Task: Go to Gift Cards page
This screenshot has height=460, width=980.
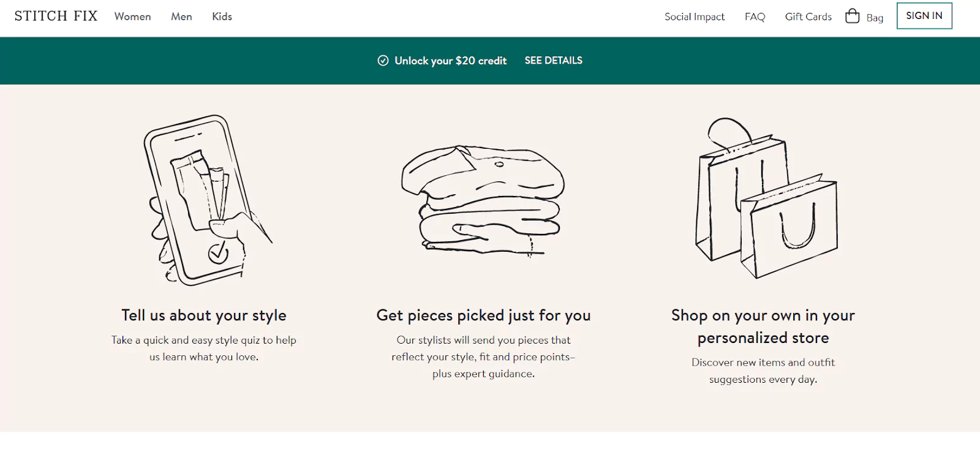Action: (x=809, y=17)
